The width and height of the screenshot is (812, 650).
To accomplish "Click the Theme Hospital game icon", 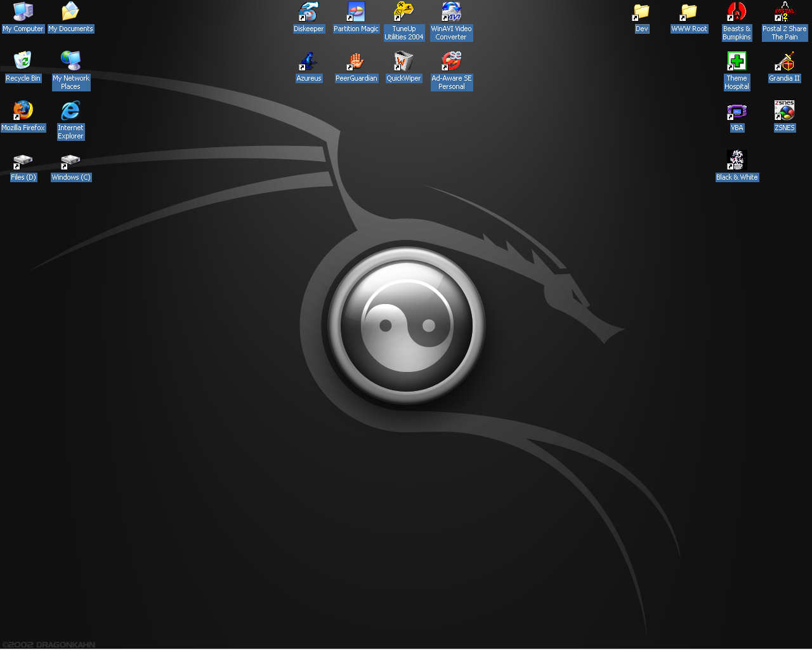I will point(737,61).
